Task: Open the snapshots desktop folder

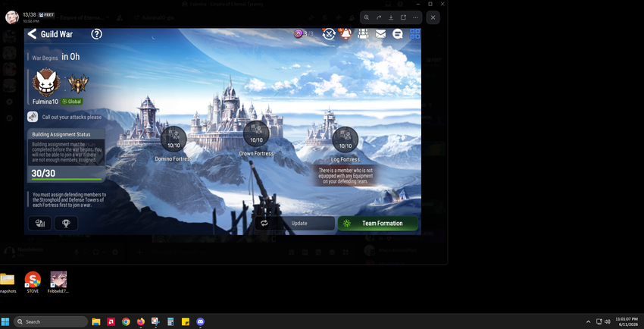Action: coord(8,282)
